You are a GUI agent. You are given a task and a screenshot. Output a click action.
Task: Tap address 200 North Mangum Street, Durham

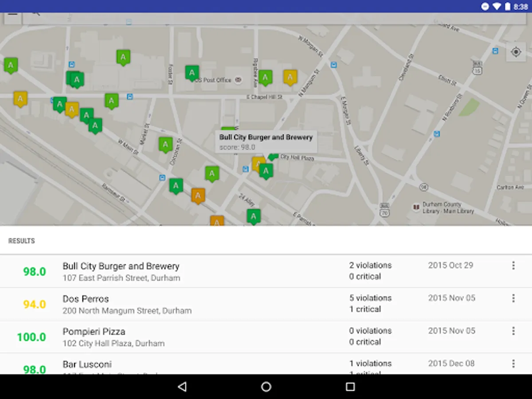pyautogui.click(x=127, y=311)
